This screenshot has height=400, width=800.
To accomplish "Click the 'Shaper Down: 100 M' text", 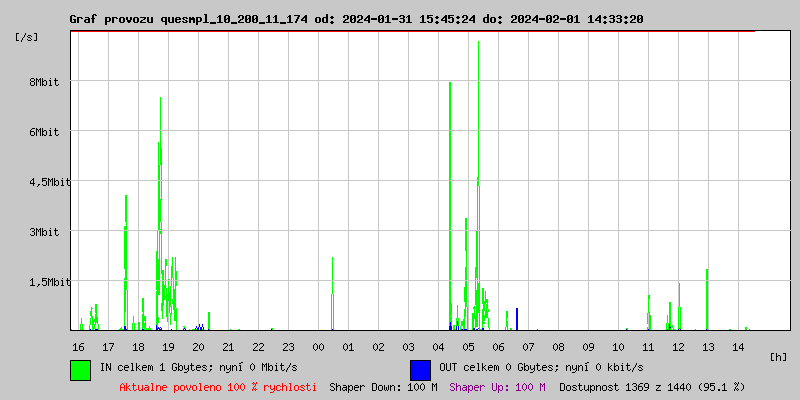I will click(x=383, y=386).
